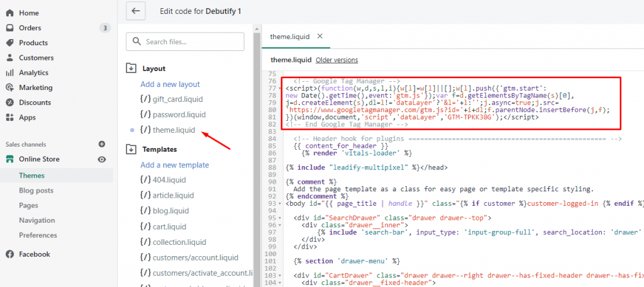The width and height of the screenshot is (644, 287).
Task: Open theme.liquid in file list
Action: tap(167, 130)
